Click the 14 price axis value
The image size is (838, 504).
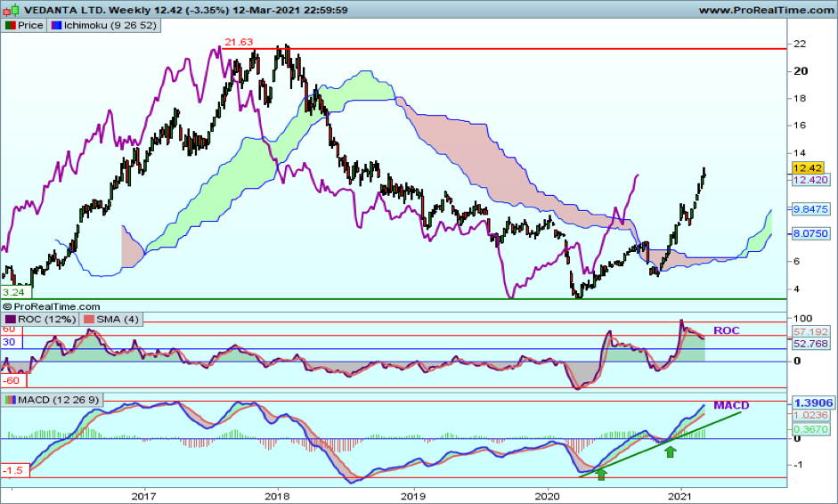pos(800,153)
